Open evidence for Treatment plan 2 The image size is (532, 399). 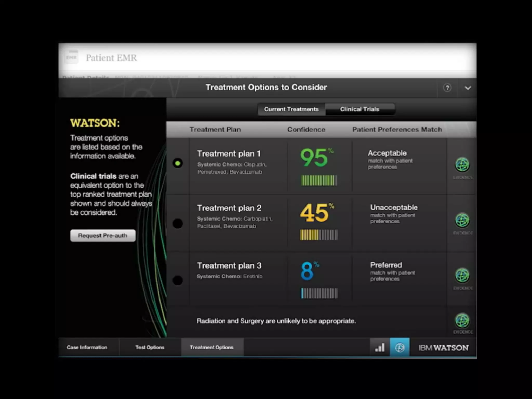point(462,221)
